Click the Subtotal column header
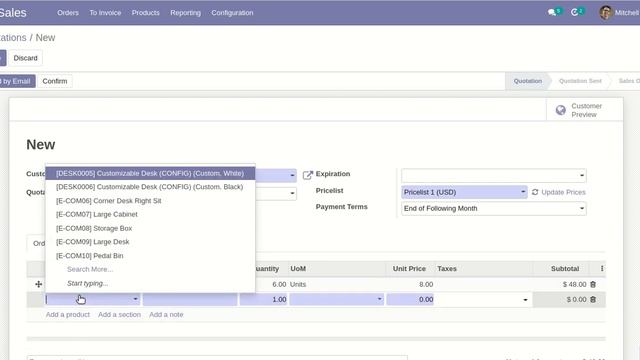The width and height of the screenshot is (640, 360). (565, 269)
